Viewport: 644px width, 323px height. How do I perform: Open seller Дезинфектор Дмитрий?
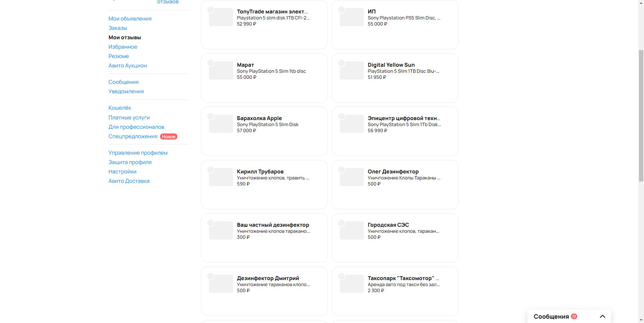268,278
